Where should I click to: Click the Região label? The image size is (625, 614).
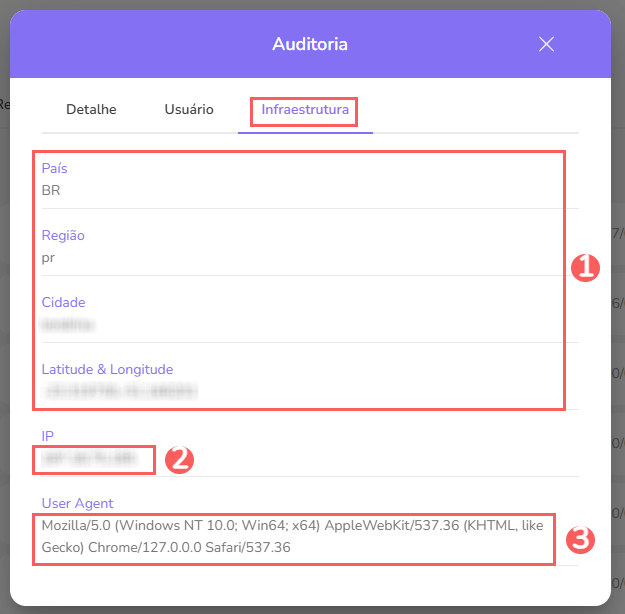63,235
